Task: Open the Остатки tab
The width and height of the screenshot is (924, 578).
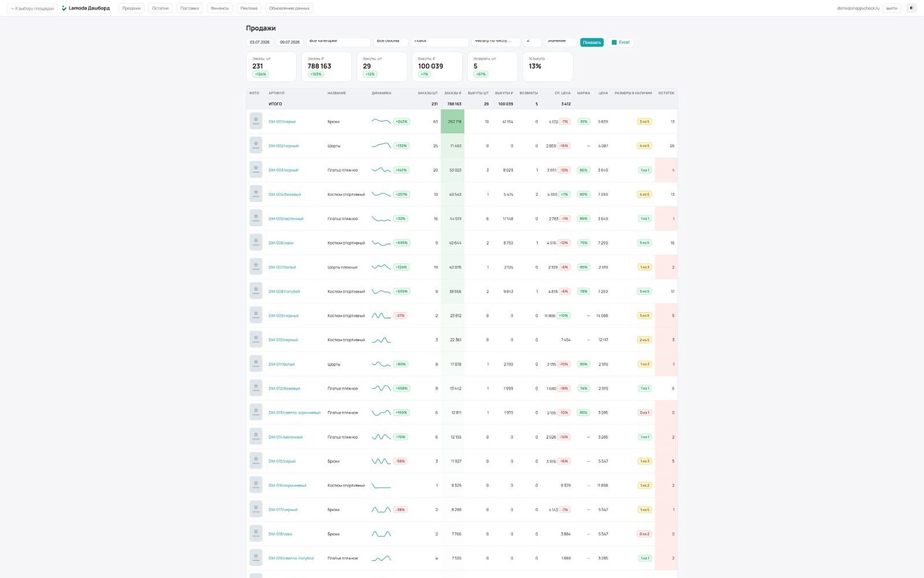Action: coord(160,8)
